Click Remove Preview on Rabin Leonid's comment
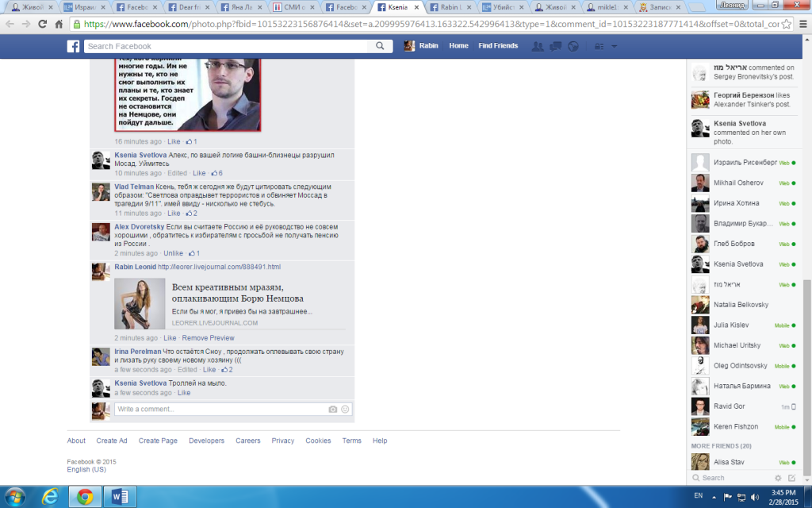The width and height of the screenshot is (812, 508). click(209, 338)
